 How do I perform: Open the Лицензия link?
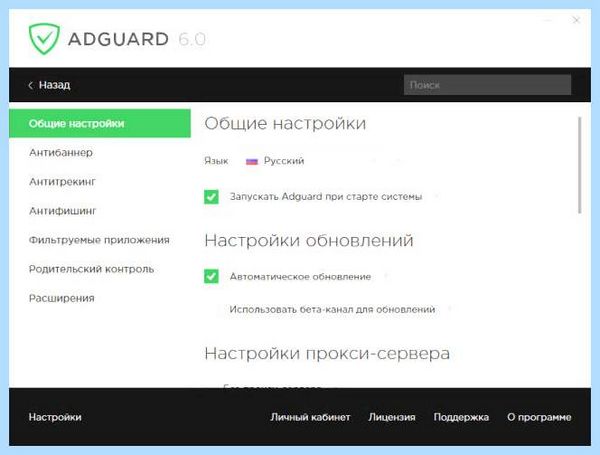coord(392,417)
